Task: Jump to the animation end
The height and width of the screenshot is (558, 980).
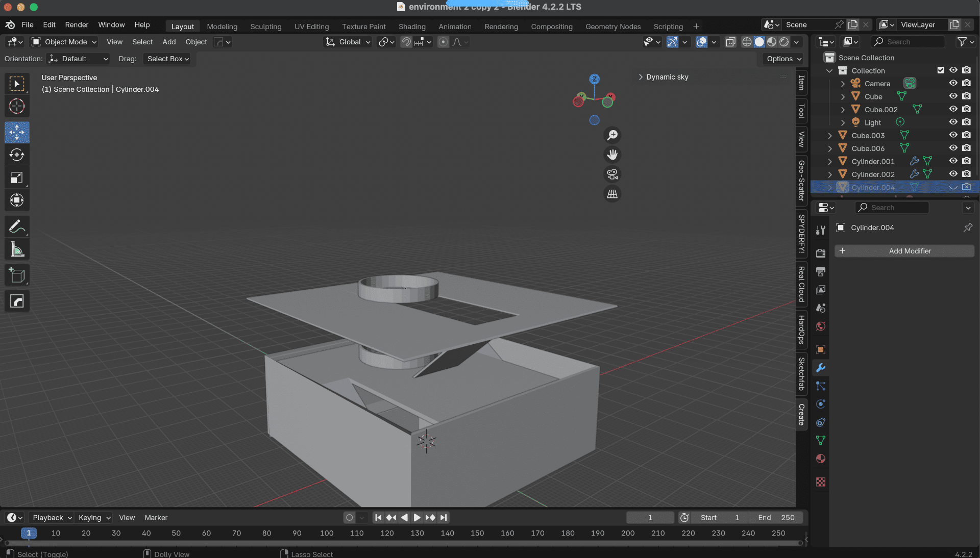Action: [444, 518]
